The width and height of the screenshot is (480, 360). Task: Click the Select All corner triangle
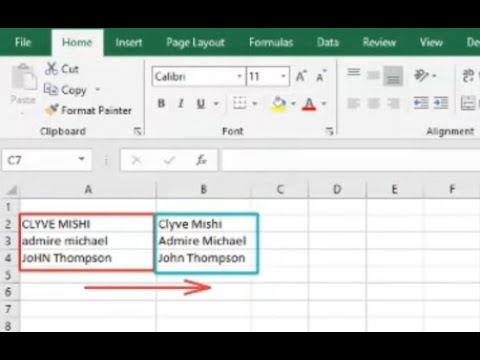pyautogui.click(x=11, y=190)
